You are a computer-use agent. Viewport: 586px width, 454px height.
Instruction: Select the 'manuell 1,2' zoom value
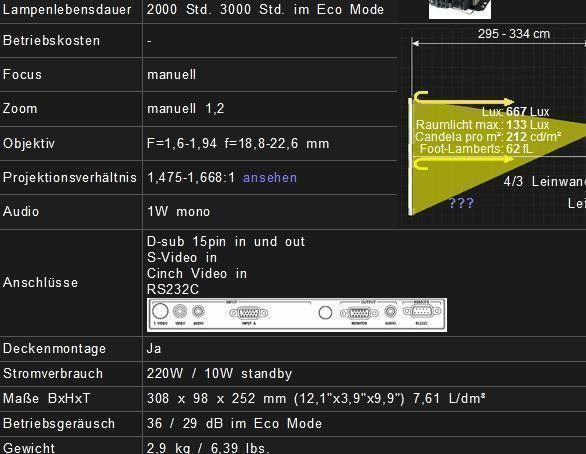tap(186, 109)
